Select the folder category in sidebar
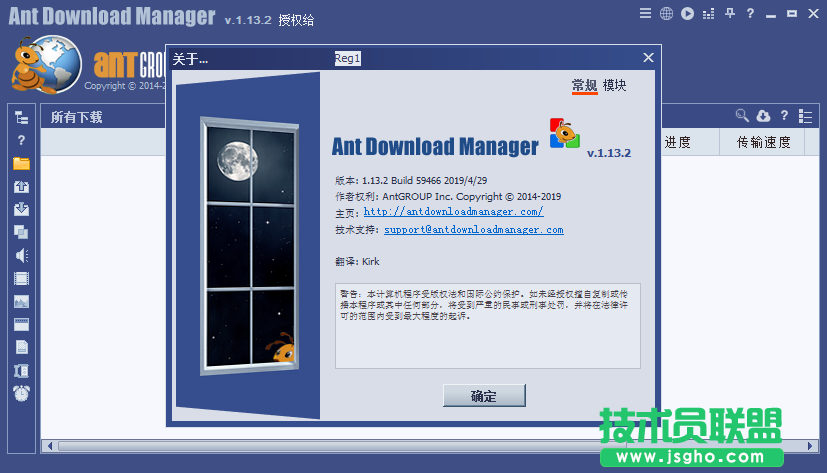827x473 pixels. click(21, 163)
